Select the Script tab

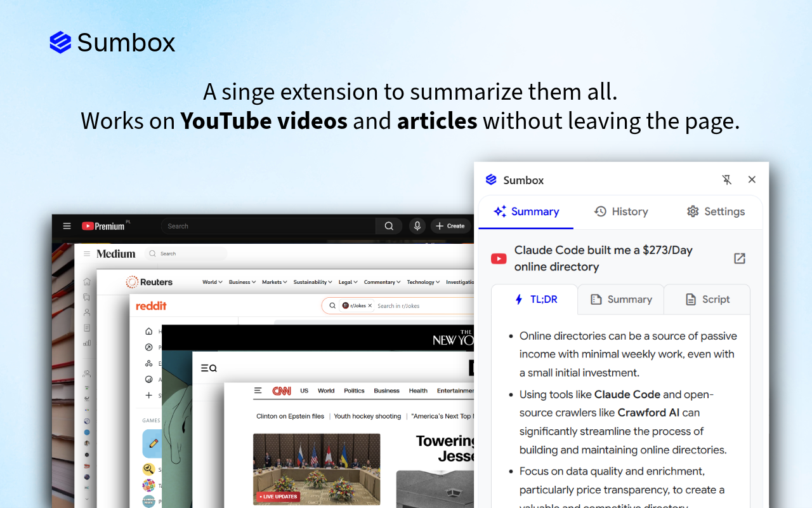[x=707, y=299]
